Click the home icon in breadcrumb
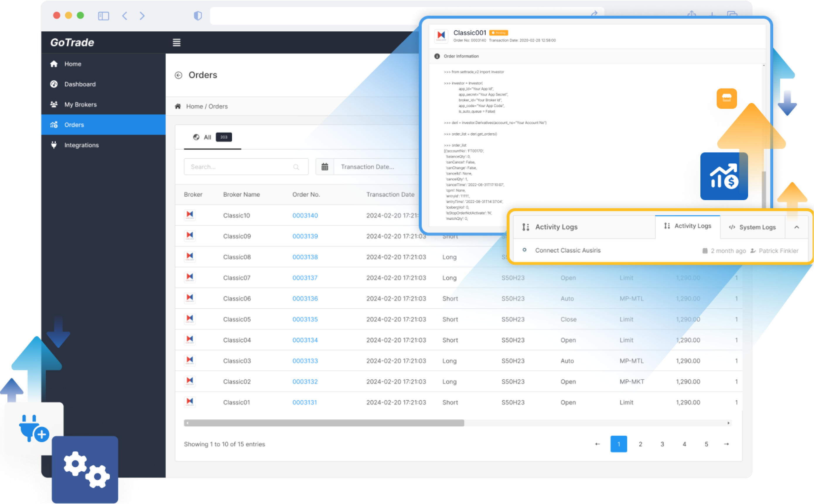The image size is (814, 504). point(178,106)
